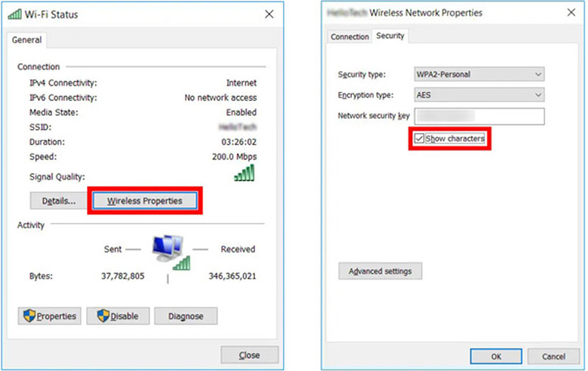Click the green Signal Quality bars icon
The image size is (588, 371).
click(244, 173)
